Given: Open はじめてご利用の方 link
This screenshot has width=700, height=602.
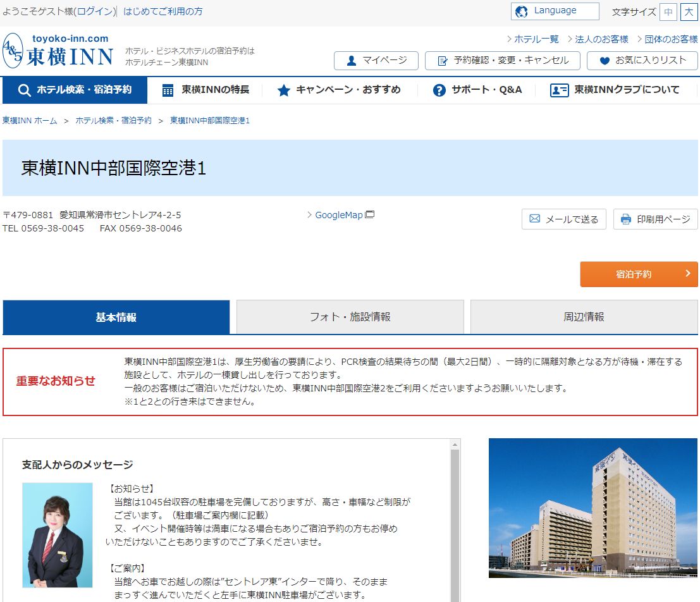Looking at the screenshot, I should (163, 11).
